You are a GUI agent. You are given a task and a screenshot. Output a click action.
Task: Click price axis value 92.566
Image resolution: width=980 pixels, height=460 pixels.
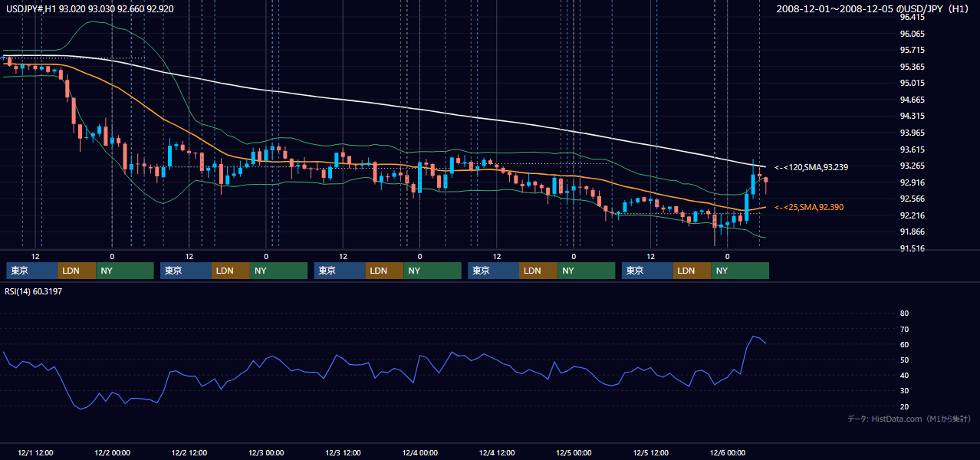[912, 199]
